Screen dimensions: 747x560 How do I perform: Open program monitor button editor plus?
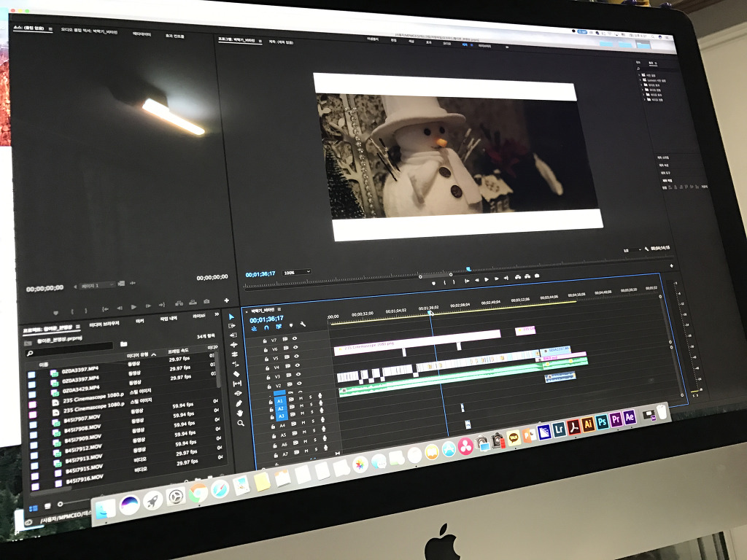[x=671, y=265]
